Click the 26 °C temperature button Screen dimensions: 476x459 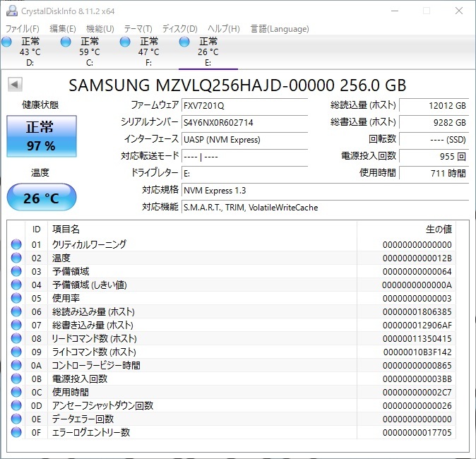pyautogui.click(x=41, y=198)
